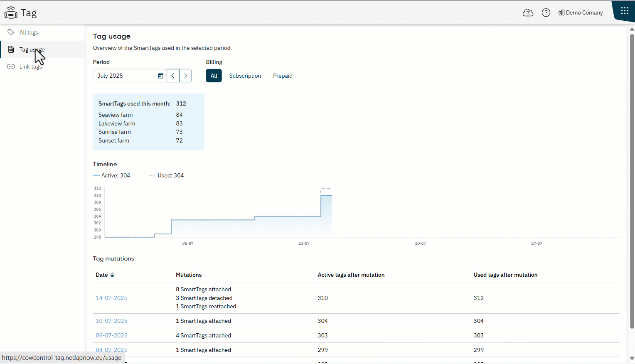
Task: Select the Prepaid billing filter
Action: pos(283,76)
